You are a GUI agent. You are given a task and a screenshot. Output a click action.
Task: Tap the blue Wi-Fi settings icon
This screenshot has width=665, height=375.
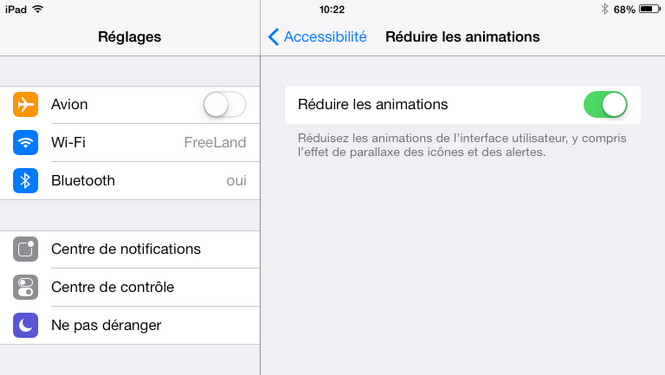click(25, 143)
